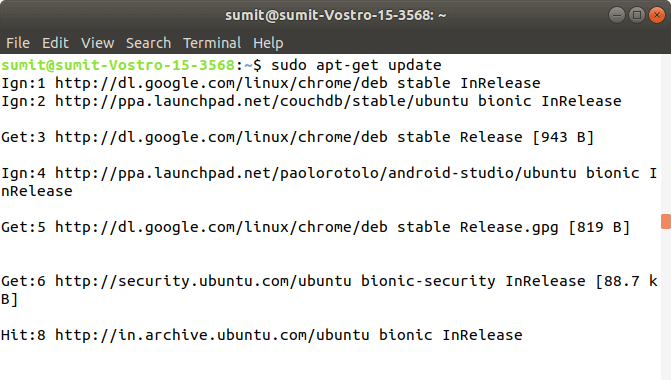The width and height of the screenshot is (671, 380).
Task: Click the security.ubuntu.com URL
Action: tap(203, 281)
